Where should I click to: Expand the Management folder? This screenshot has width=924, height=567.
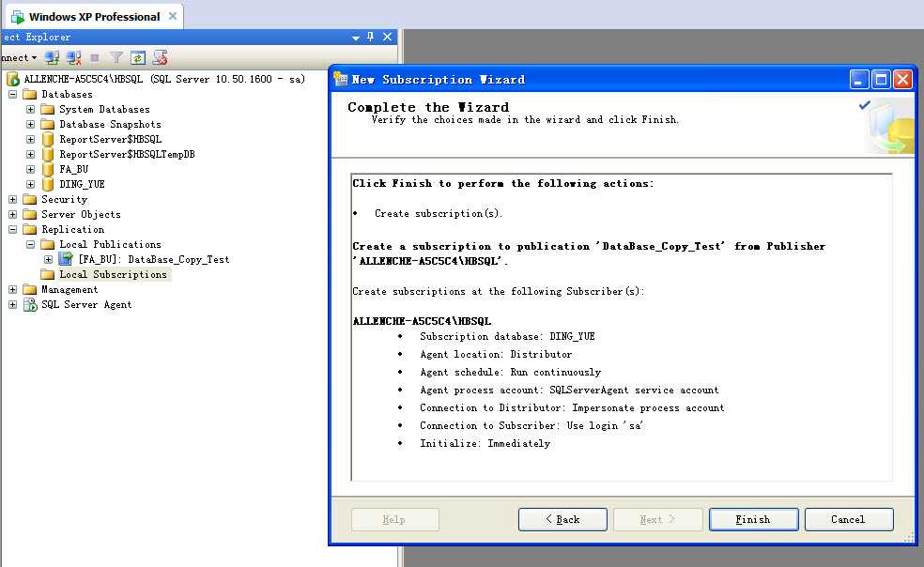click(x=12, y=289)
